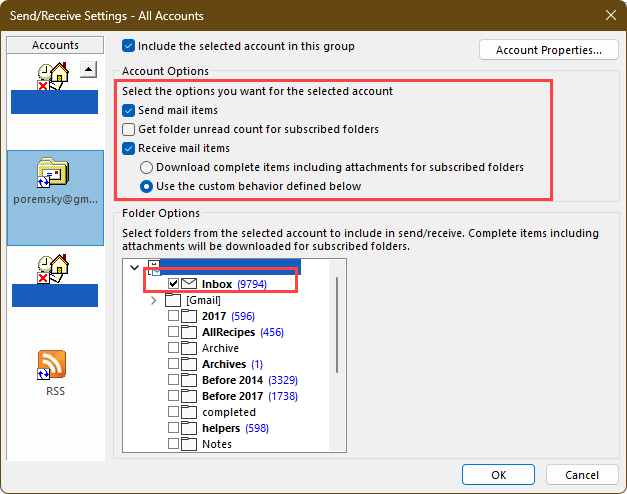The width and height of the screenshot is (627, 494).
Task: Uncheck the Inbox folder checkbox
Action: tap(173, 284)
